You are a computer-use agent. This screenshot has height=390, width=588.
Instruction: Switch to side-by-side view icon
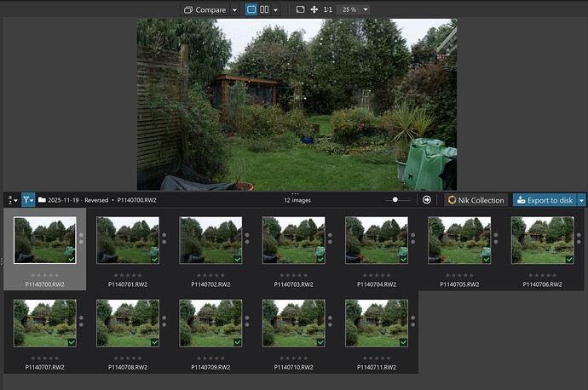pos(265,9)
